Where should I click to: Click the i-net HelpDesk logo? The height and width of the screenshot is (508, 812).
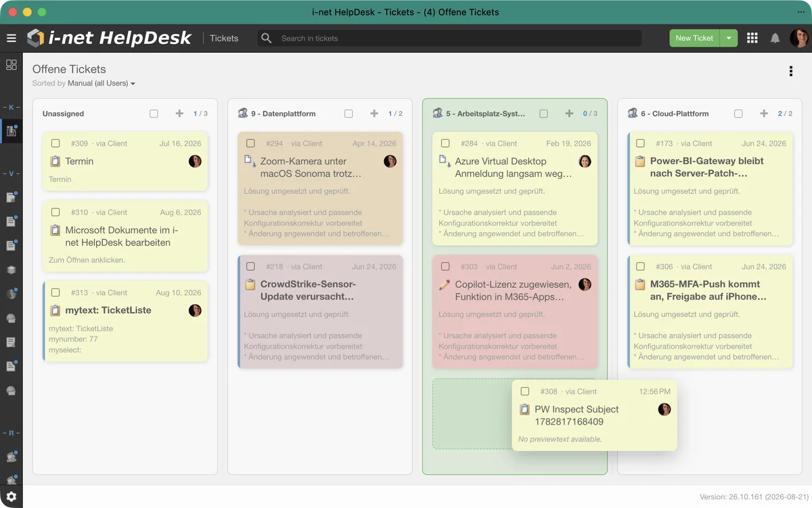pyautogui.click(x=109, y=38)
